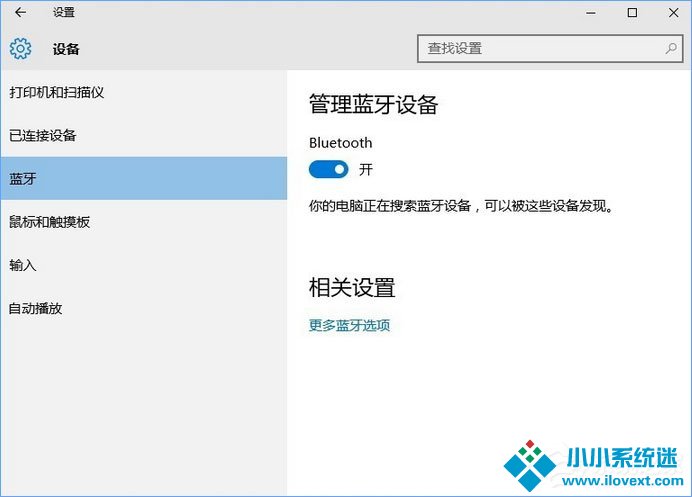Turn off the Bluetooth toggle
Viewport: 692px width, 497px height.
pyautogui.click(x=328, y=169)
